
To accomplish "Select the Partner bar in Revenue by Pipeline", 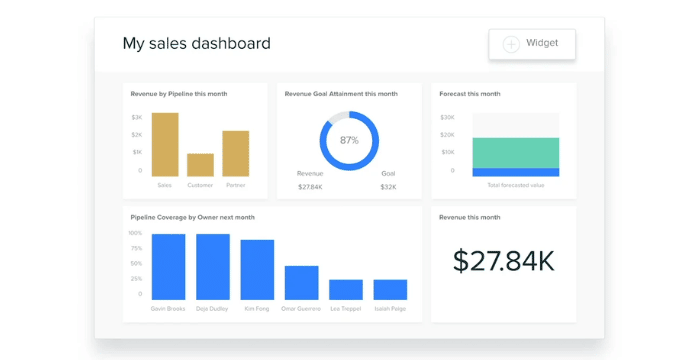I will 236,154.
